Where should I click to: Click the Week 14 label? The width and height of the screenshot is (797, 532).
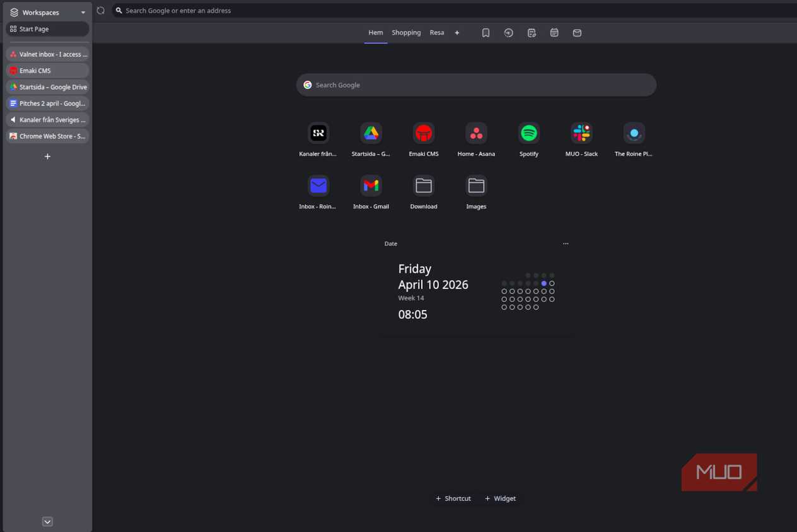coord(411,298)
